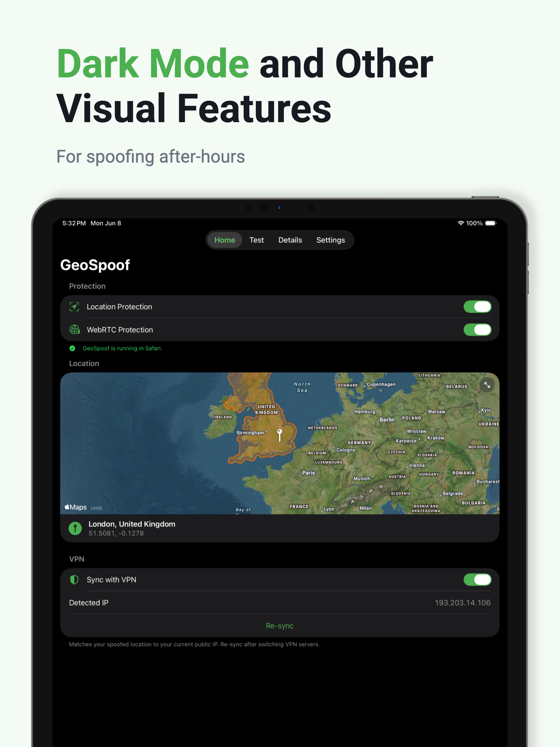Toggle WebRTC Protection switch
The image size is (560, 747).
477,330
